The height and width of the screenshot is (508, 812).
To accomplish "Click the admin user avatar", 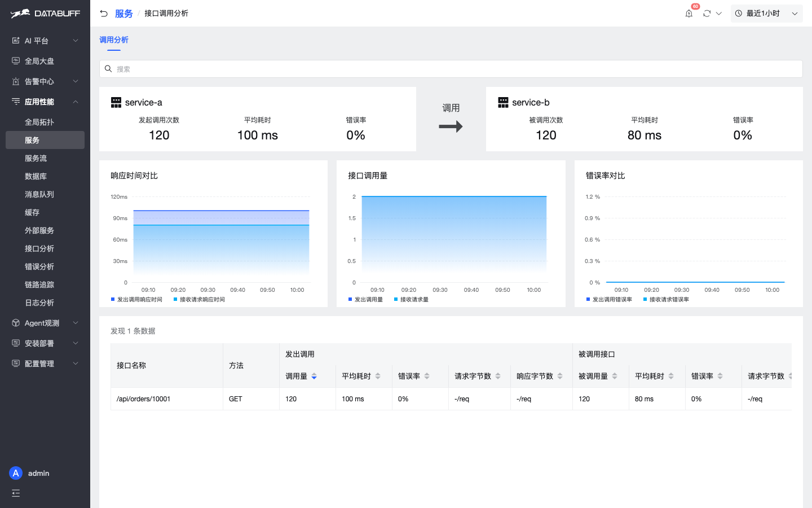I will tap(16, 473).
